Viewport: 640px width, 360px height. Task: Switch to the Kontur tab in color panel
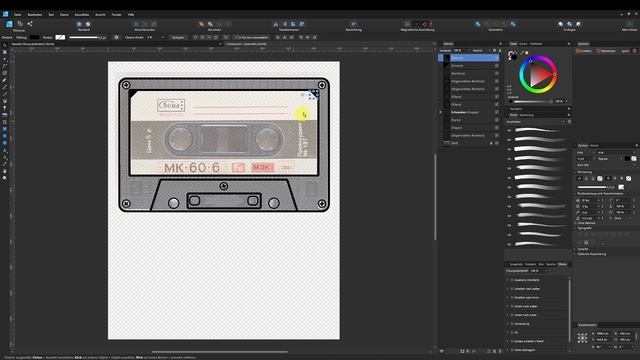(523, 44)
